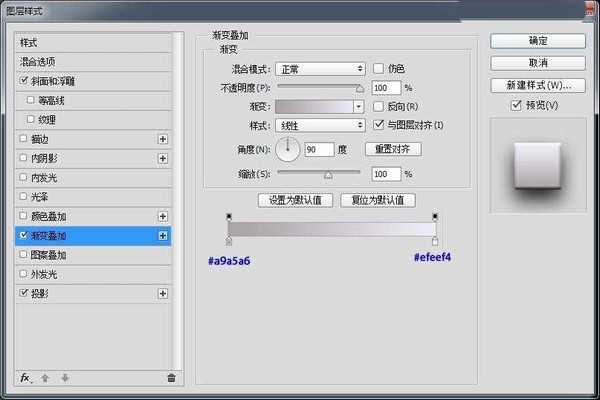This screenshot has width=600, height=400.
Task: Click the plus icon beside 内阴影 (Inner Shadow)
Action: coord(162,158)
